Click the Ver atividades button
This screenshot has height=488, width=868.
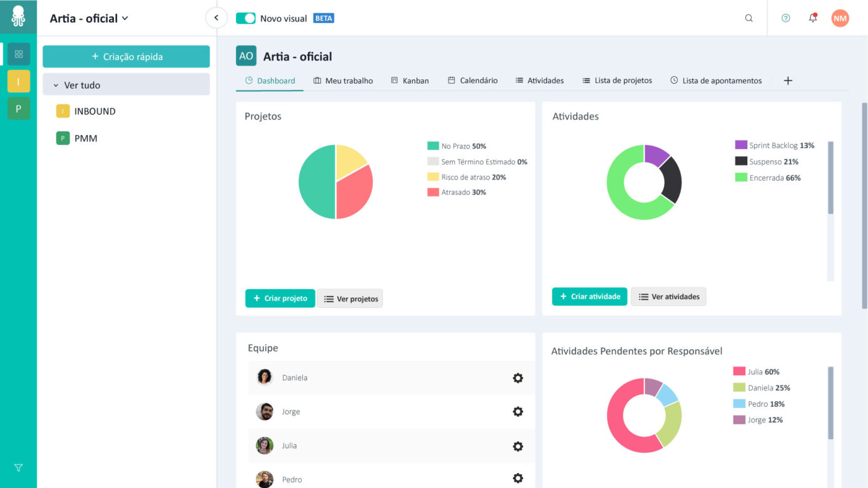tap(668, 297)
